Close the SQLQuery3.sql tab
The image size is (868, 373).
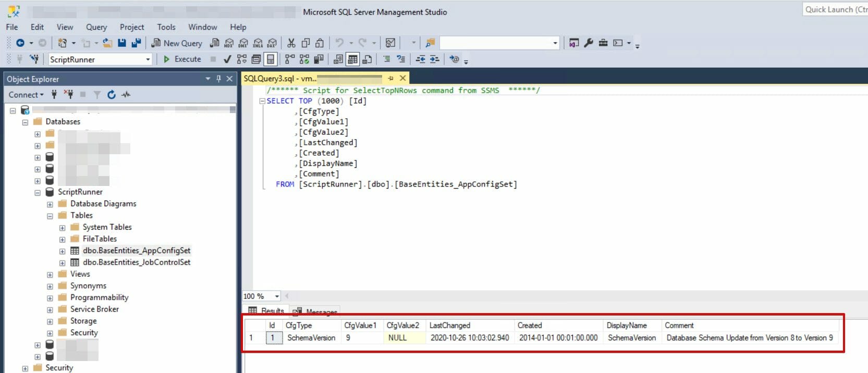[x=402, y=79]
